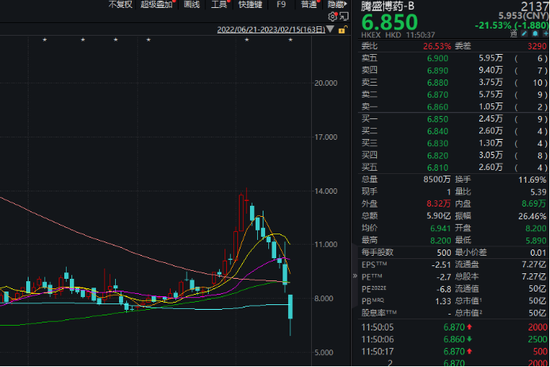Open chart settings gear icon

(332, 16)
